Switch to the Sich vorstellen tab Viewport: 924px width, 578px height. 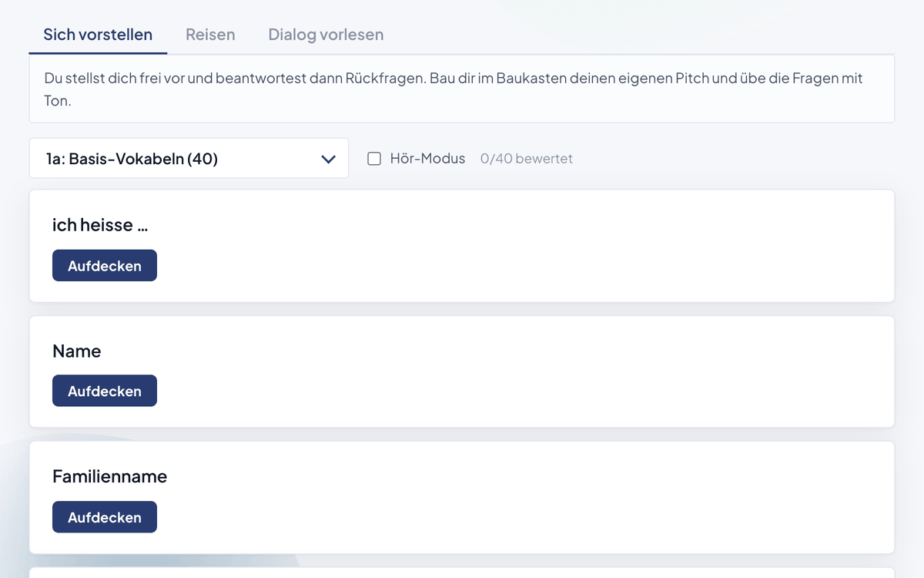(x=98, y=35)
